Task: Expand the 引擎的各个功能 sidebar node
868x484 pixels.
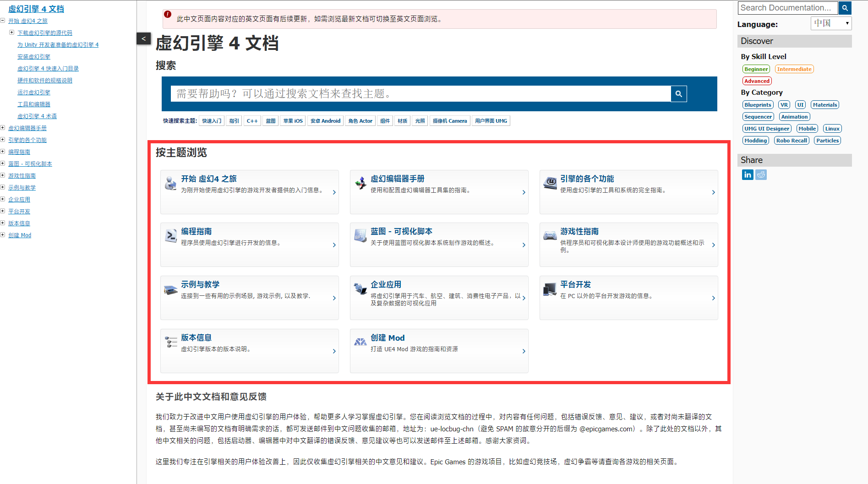Action: [3, 140]
